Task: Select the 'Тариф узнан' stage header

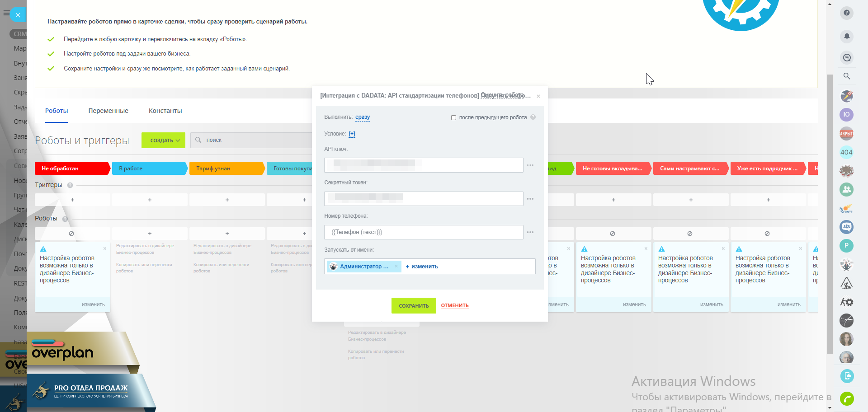Action: 227,168
